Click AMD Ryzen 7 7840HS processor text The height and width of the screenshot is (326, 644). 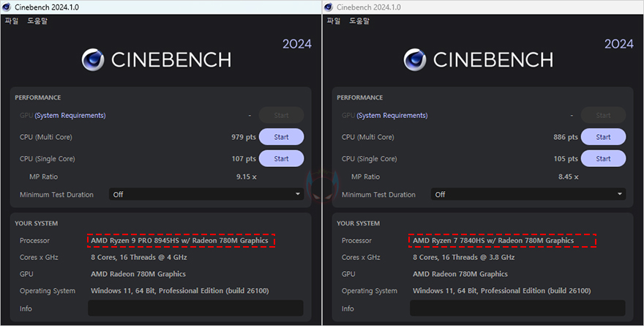click(x=493, y=240)
